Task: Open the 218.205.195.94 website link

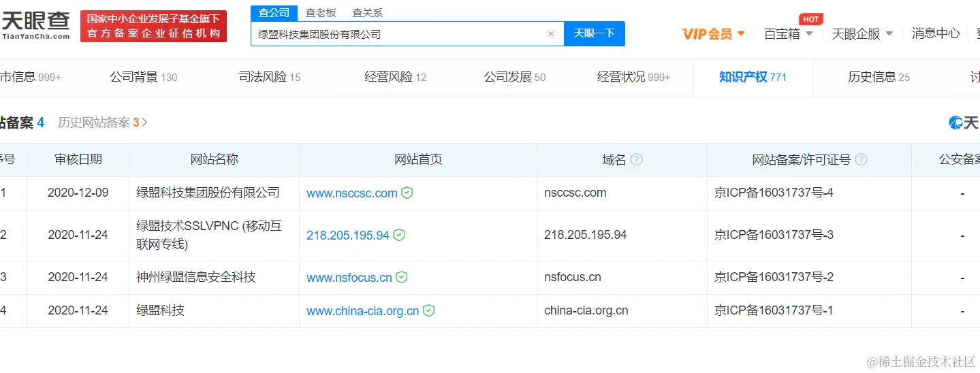Action: click(x=348, y=236)
